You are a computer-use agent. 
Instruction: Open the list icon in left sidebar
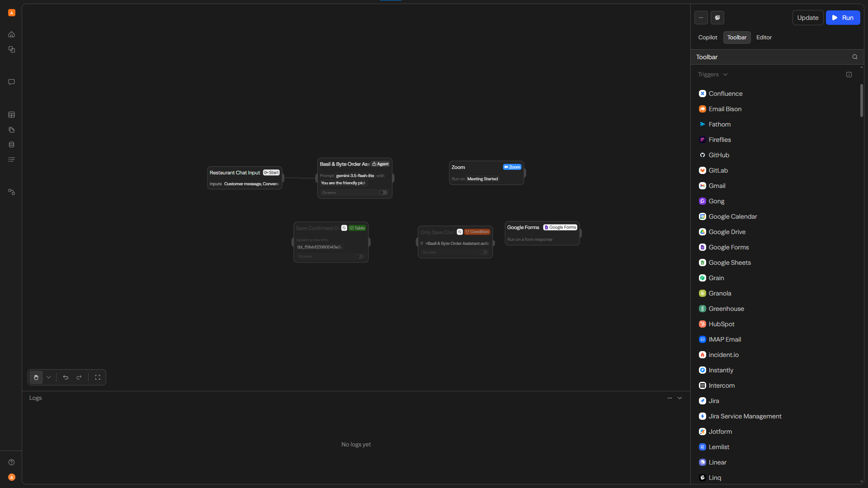coord(12,160)
